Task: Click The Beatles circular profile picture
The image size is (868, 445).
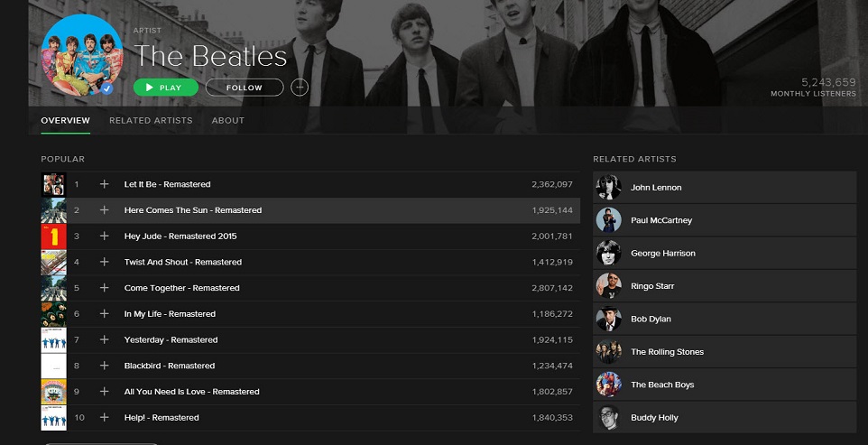Action: [x=82, y=55]
